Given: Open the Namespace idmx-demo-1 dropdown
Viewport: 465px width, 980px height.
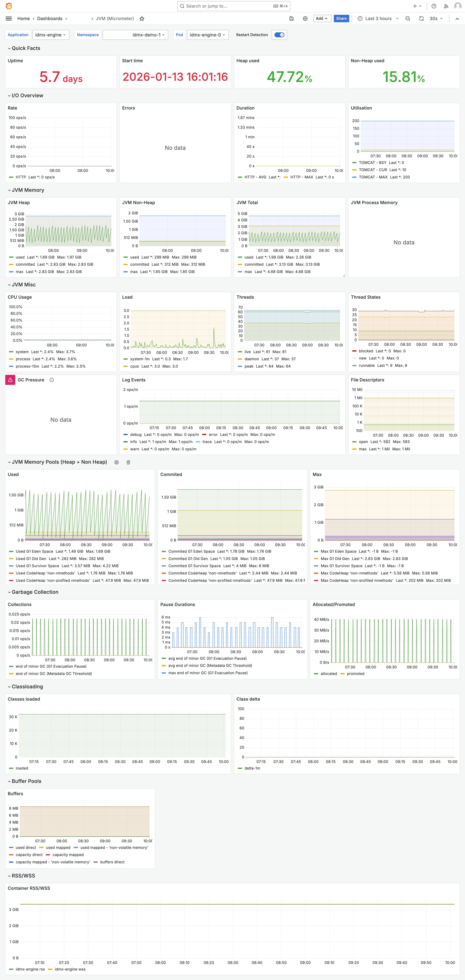Looking at the screenshot, I should (135, 35).
